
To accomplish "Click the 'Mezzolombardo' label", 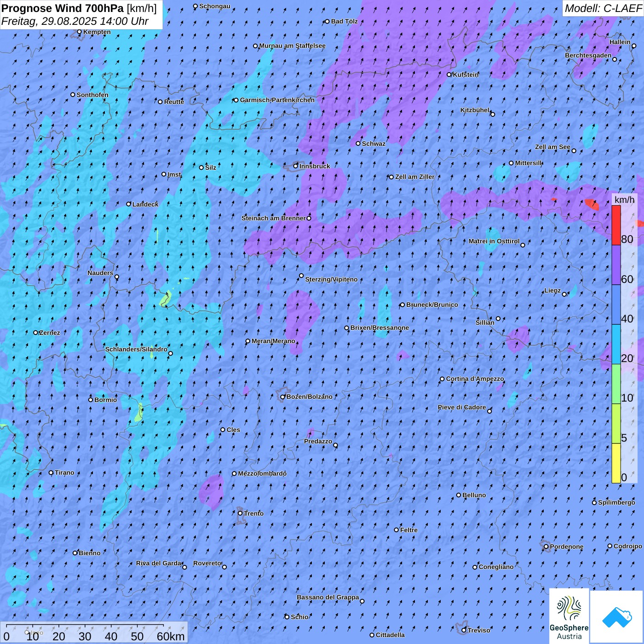I will click(262, 473).
